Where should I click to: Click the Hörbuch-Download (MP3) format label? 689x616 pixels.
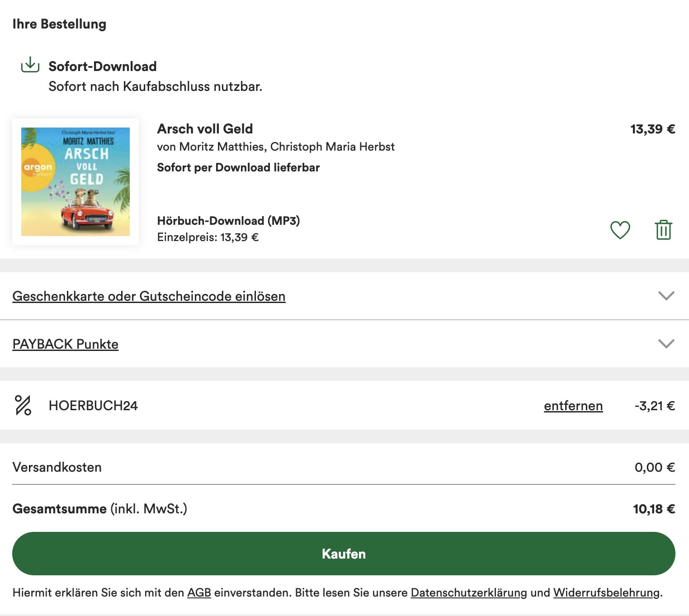[228, 221]
